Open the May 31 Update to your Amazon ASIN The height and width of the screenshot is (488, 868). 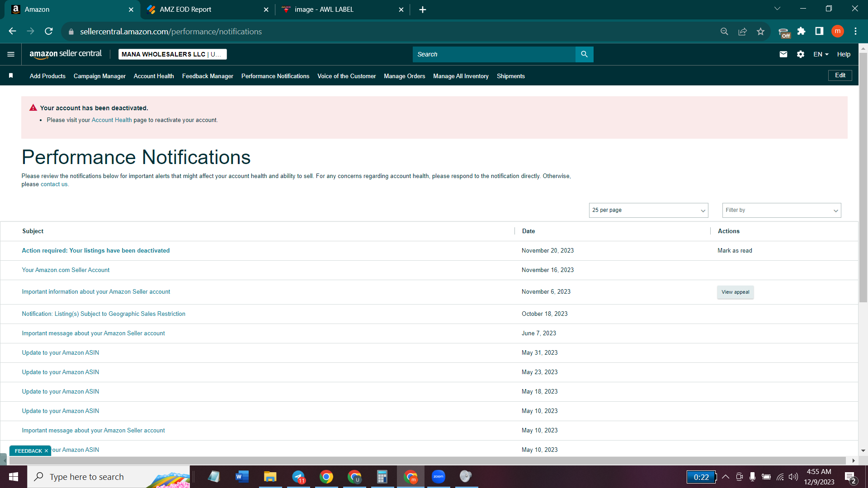click(61, 352)
